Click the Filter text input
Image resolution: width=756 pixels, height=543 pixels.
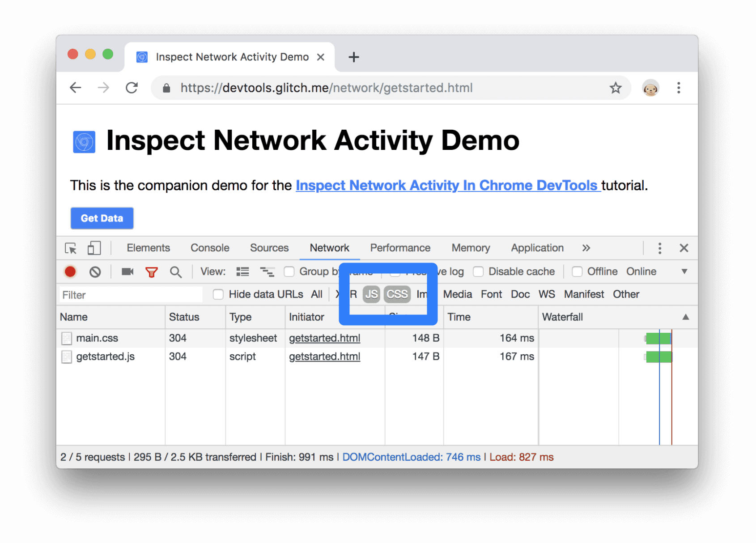(131, 295)
